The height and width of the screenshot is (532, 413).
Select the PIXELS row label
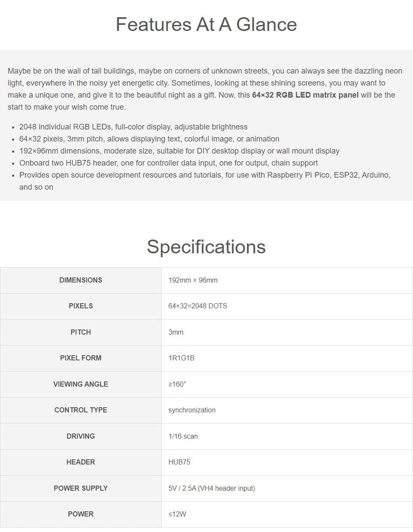[81, 306]
